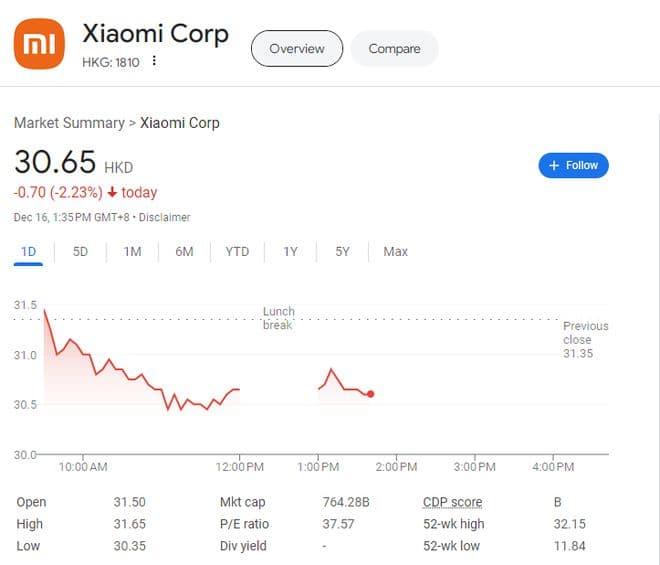Screen dimensions: 660x565
Task: Click the CDP score label
Action: 452,502
